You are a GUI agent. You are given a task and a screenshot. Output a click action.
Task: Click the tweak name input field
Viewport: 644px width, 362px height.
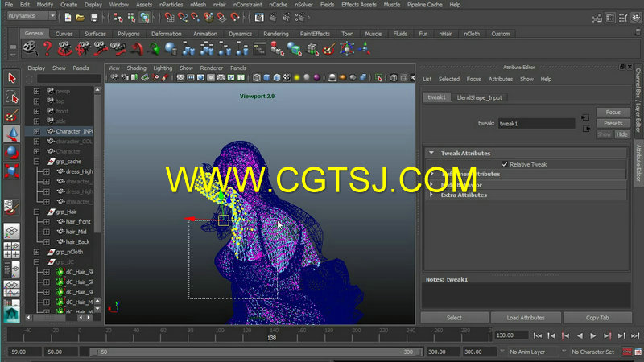[536, 124]
